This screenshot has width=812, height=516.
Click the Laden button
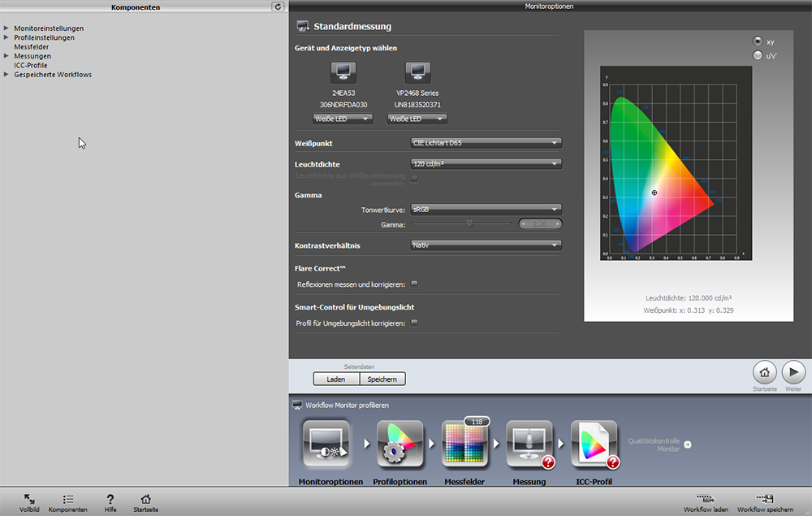[336, 379]
